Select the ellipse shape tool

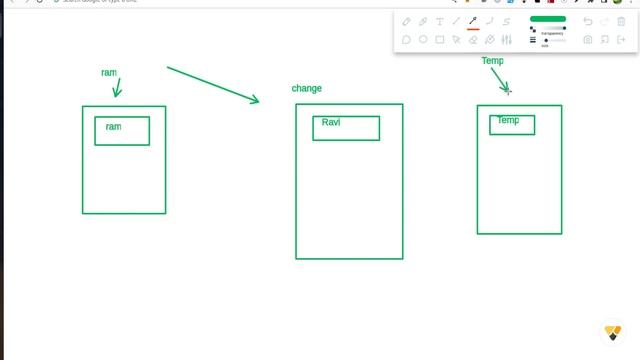[423, 39]
